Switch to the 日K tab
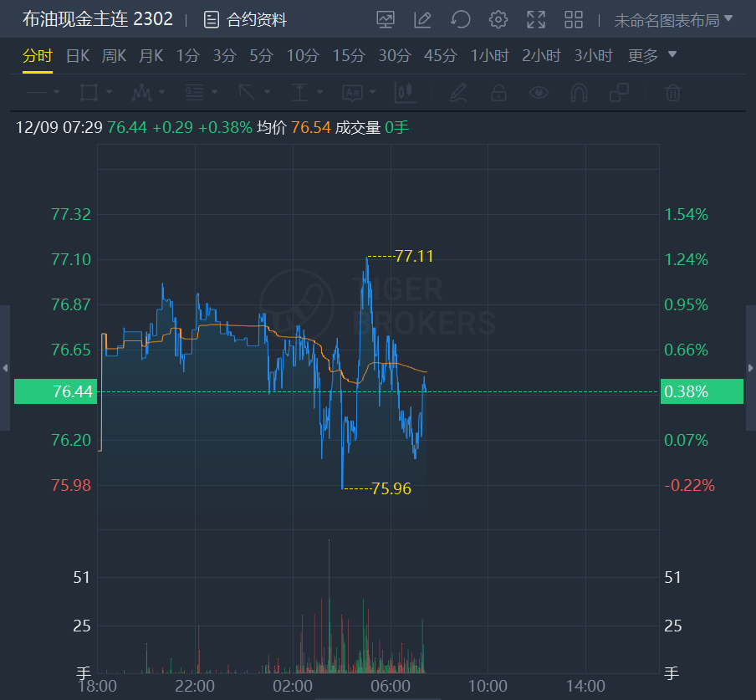This screenshot has width=756, height=700. tap(78, 56)
